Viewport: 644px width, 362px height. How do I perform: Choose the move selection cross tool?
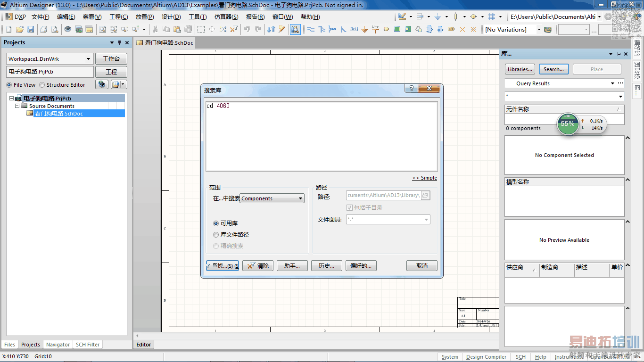[212, 29]
